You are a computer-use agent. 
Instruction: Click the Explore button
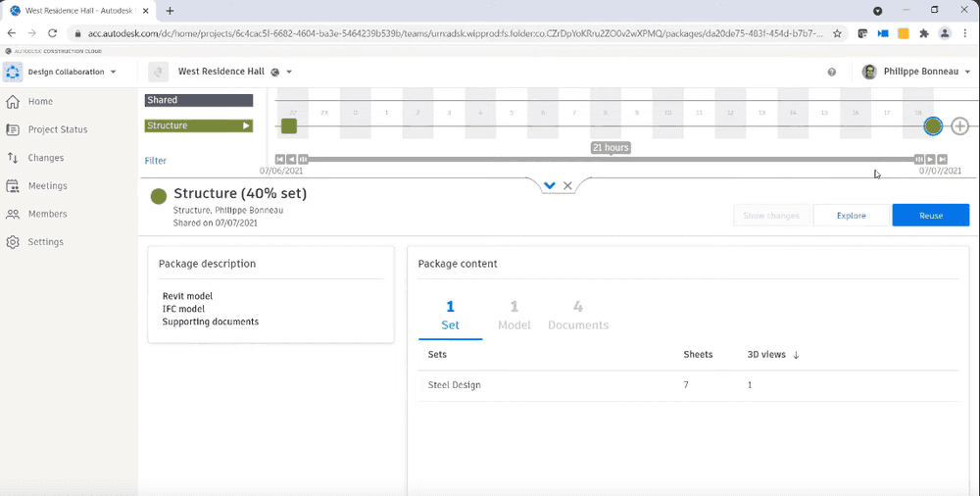[x=851, y=216]
